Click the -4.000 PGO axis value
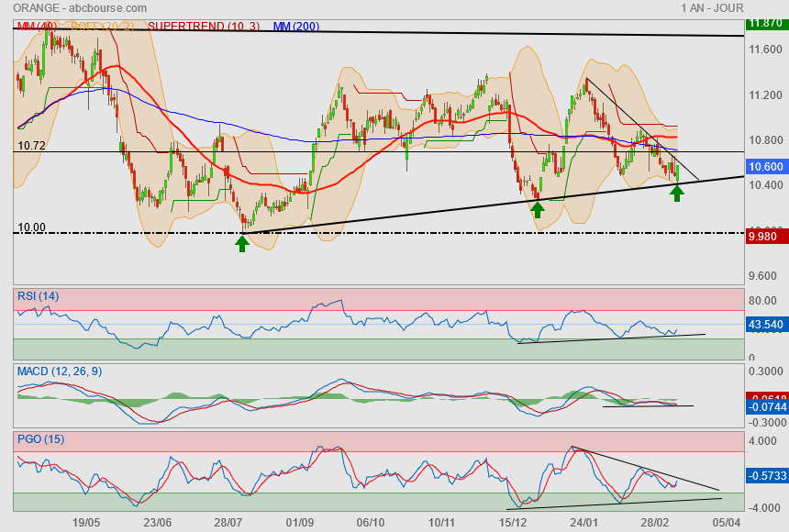The height and width of the screenshot is (532, 789). point(762,508)
